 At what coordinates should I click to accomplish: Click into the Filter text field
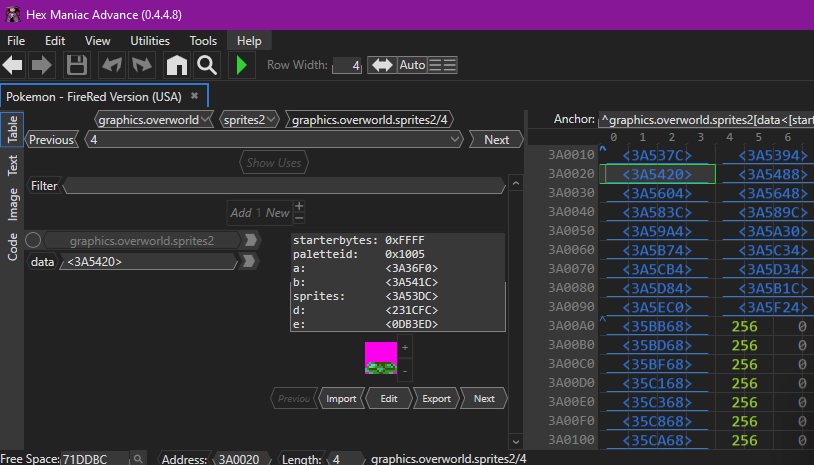284,186
